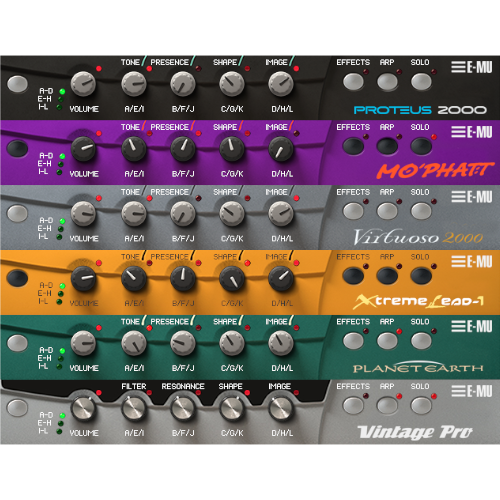This screenshot has width=500, height=500.
Task: Toggle Effects button on Mo'Phatt
Action: (353, 146)
